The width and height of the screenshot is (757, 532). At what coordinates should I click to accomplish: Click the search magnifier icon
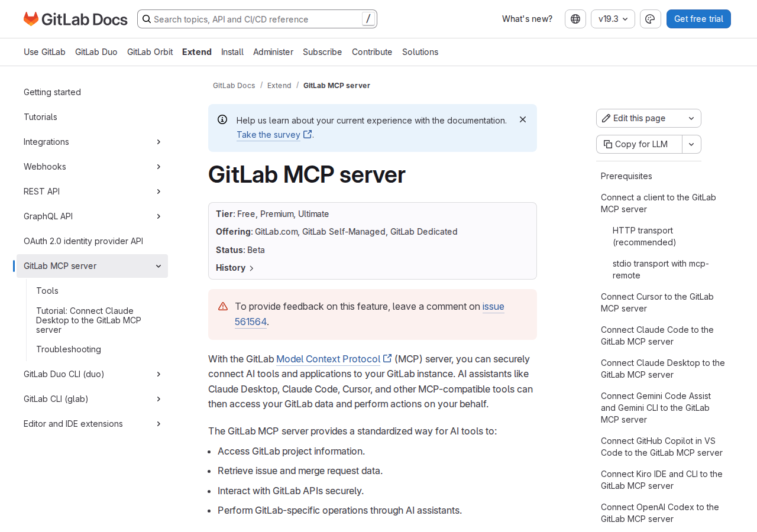[146, 19]
